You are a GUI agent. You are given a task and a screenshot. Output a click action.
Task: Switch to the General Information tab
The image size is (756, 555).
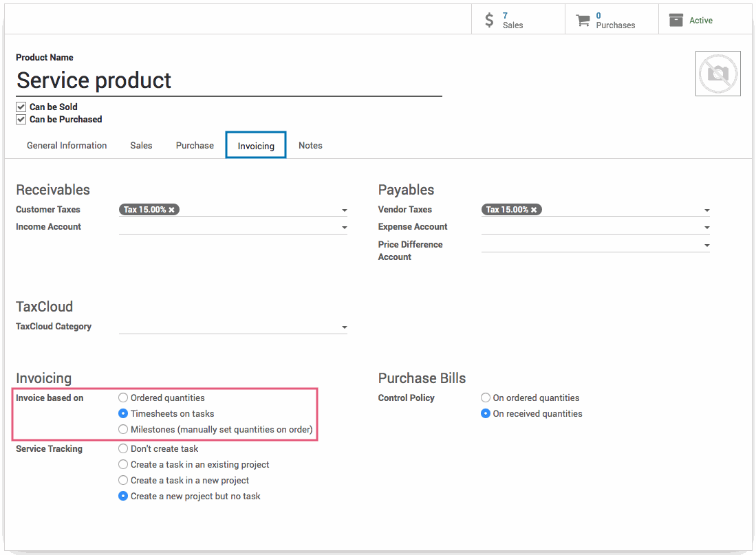click(x=67, y=146)
